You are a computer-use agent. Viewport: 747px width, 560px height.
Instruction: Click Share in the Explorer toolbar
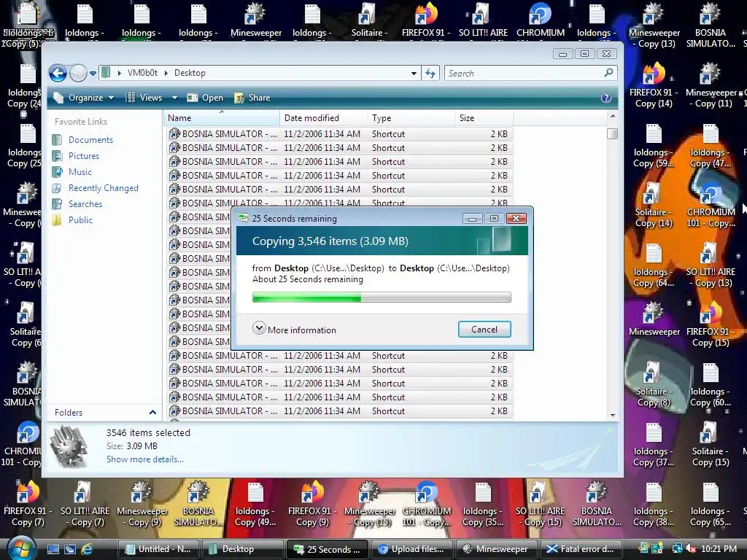click(x=252, y=98)
